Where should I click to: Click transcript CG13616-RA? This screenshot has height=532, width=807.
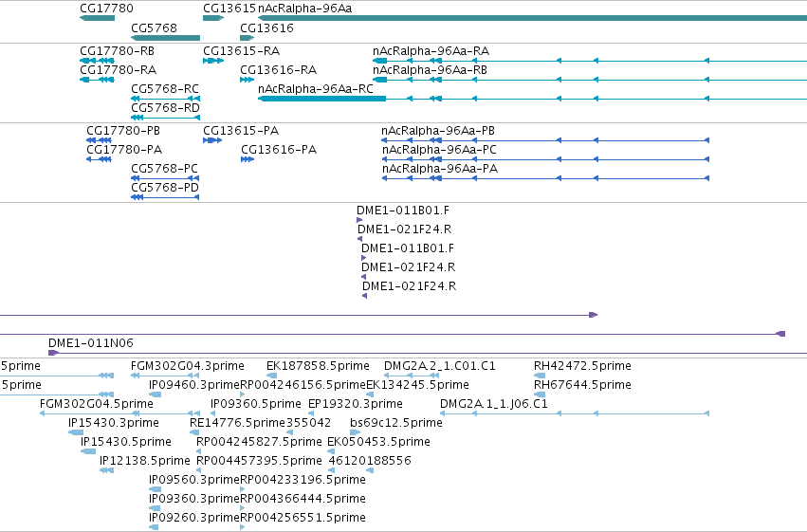point(279,70)
